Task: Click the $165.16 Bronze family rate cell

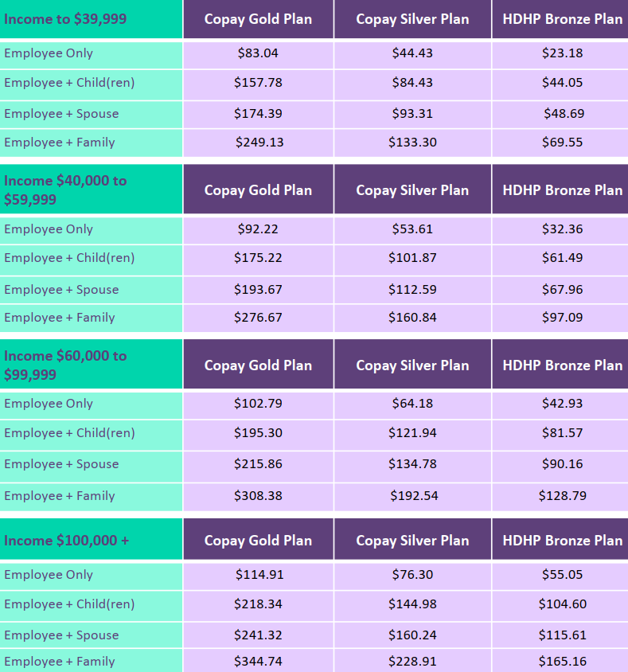Action: pyautogui.click(x=563, y=662)
